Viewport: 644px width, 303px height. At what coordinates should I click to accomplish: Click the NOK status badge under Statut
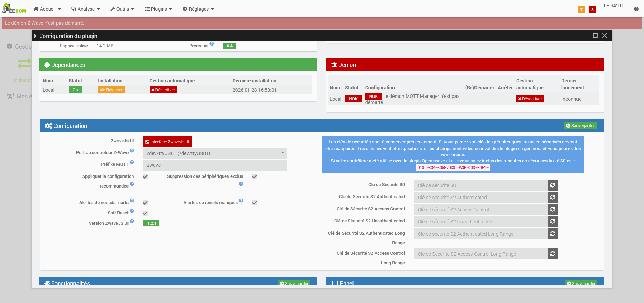353,99
